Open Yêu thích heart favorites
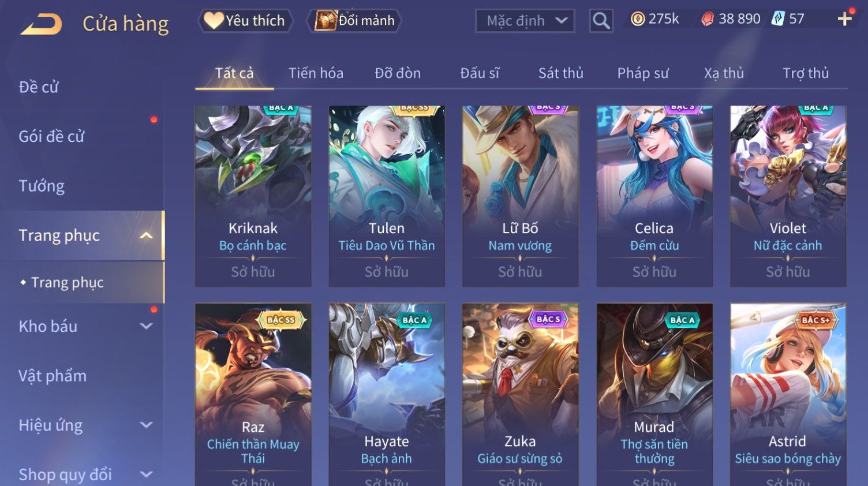Viewport: 868px width, 486px height. coord(245,21)
